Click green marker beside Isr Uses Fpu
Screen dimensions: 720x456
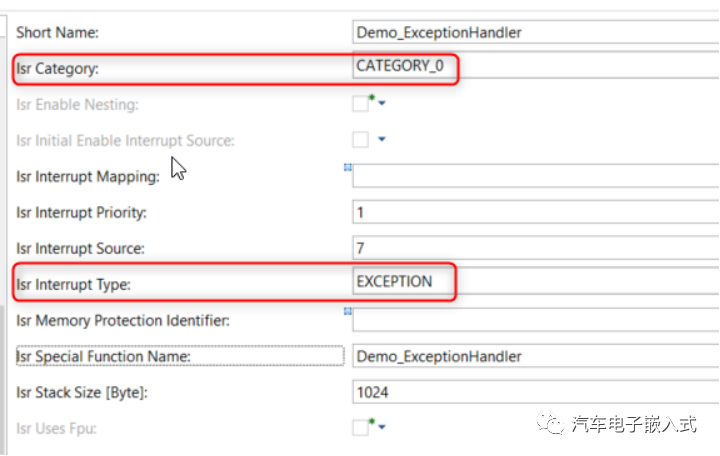[372, 421]
